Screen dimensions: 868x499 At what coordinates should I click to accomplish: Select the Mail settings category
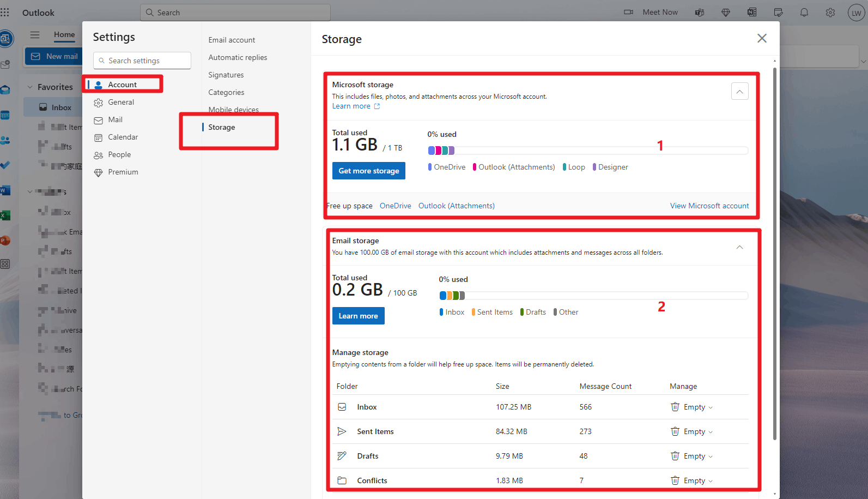116,119
